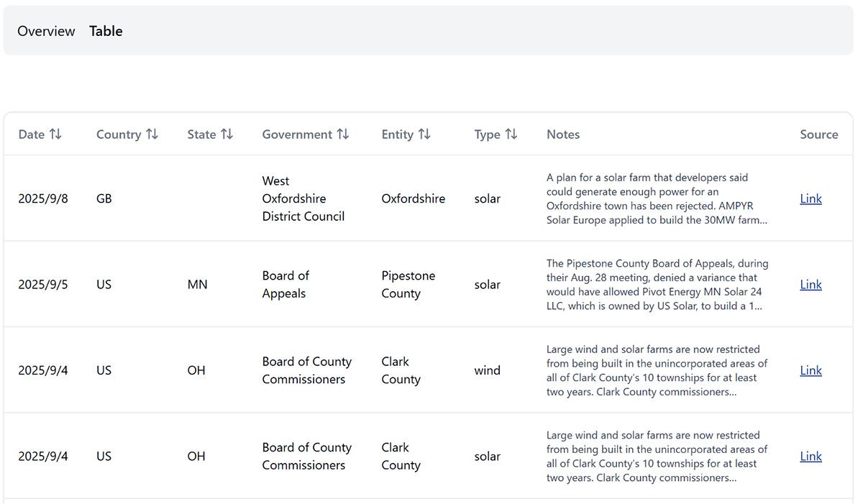Open Link for Clark County solar row
The image size is (863, 504).
(811, 457)
